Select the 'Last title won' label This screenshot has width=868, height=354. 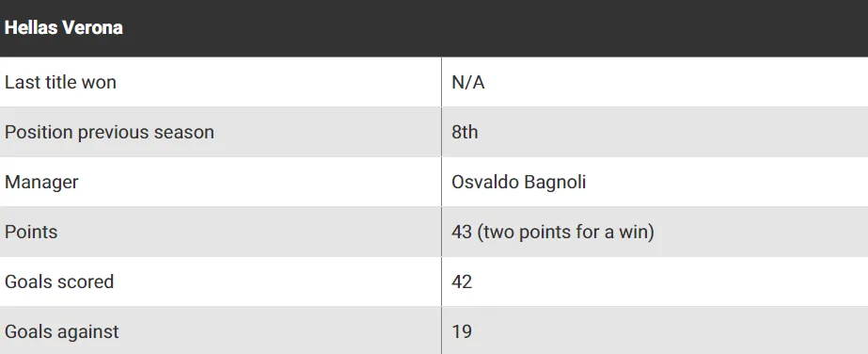click(x=60, y=82)
